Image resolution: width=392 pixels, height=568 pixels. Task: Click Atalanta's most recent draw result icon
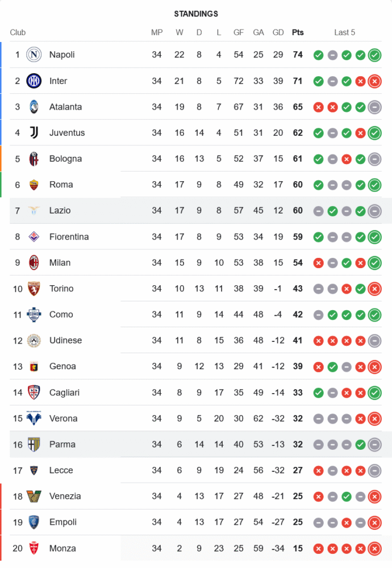point(374,107)
